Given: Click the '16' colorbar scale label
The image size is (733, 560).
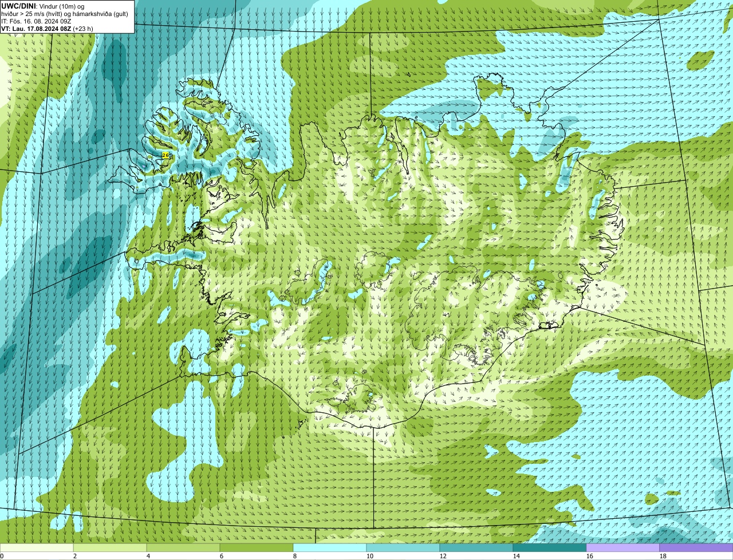Looking at the screenshot, I should pos(590,556).
